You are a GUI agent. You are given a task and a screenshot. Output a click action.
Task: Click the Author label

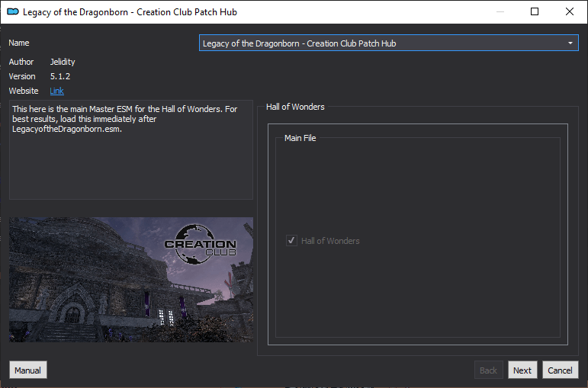(21, 62)
